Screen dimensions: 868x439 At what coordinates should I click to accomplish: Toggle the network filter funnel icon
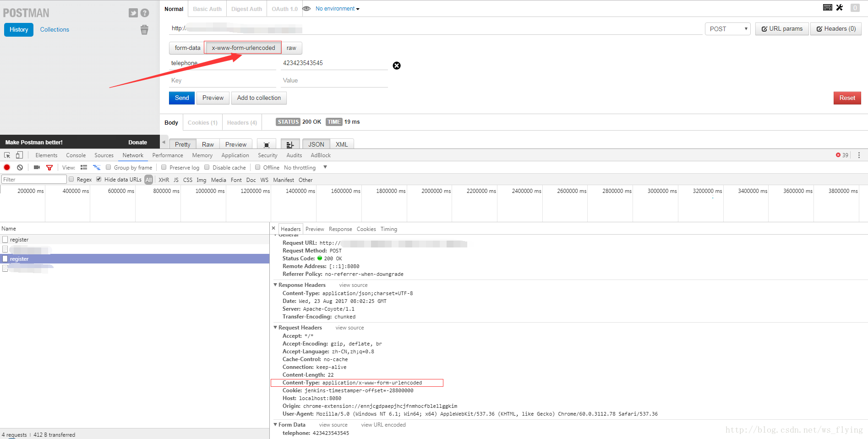[x=49, y=167]
